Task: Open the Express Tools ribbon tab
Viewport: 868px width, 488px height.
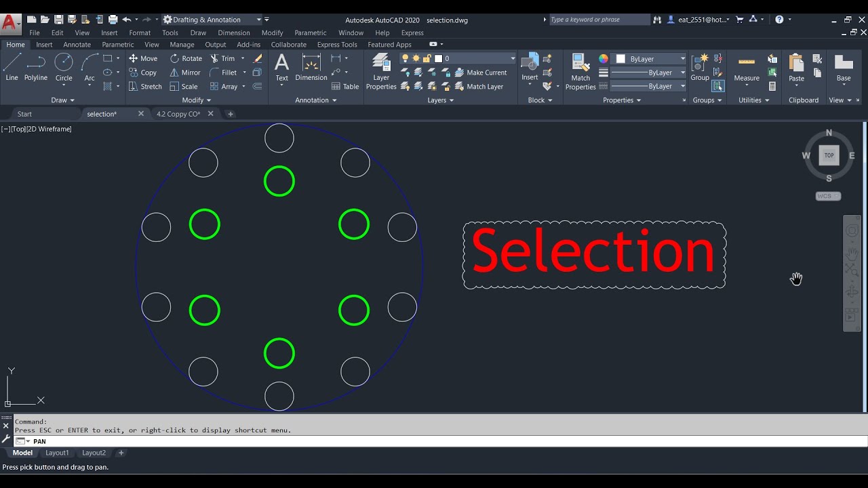Action: 337,45
